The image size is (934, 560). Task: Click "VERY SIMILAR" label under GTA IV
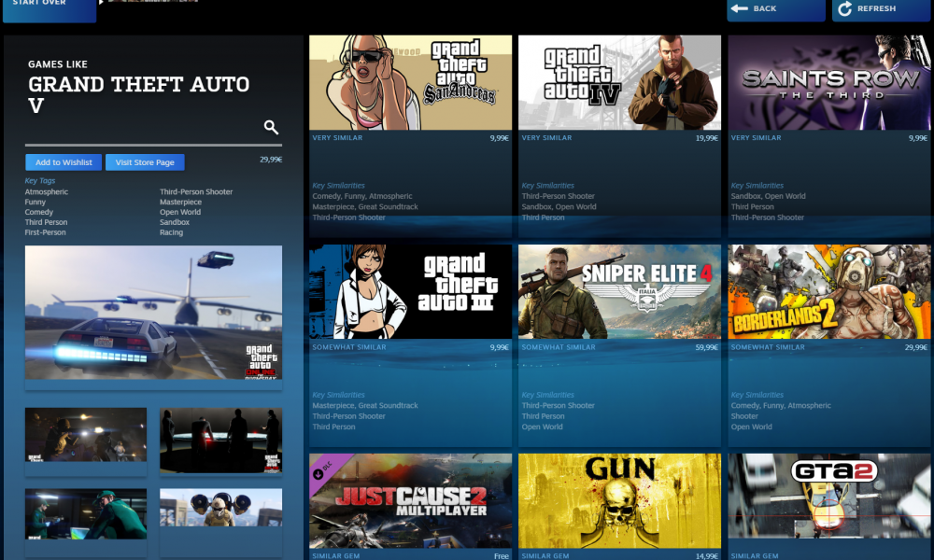coord(546,138)
